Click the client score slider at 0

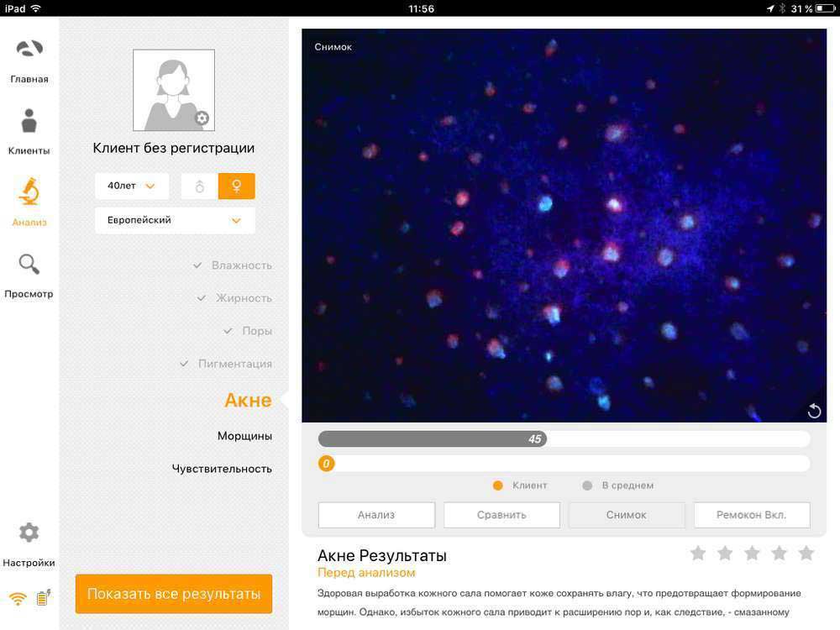click(x=327, y=464)
